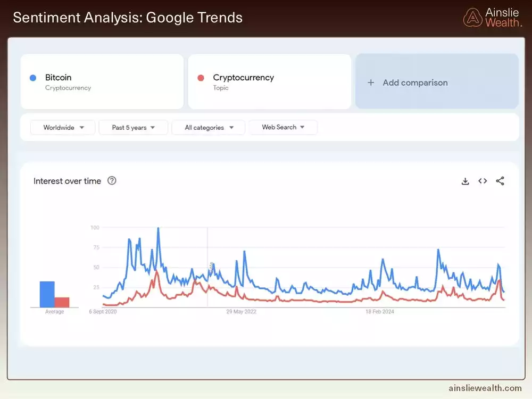Open the Past 5 years time range dropdown
This screenshot has height=399, width=532.
[133, 127]
